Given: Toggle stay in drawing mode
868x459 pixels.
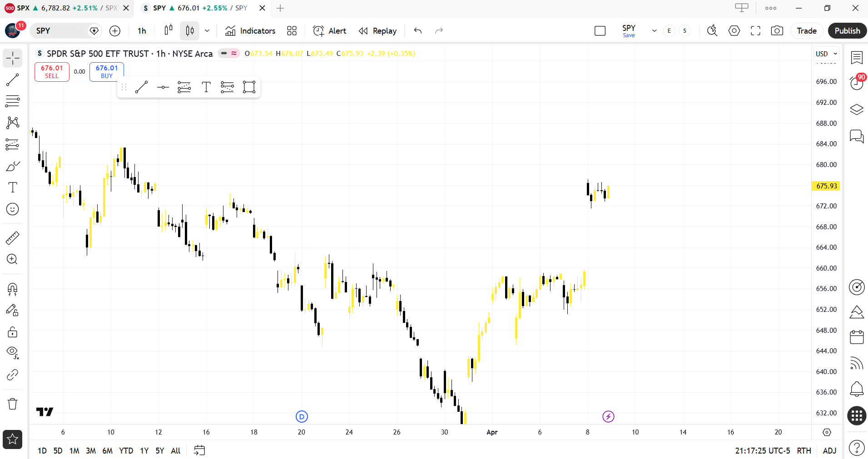Looking at the screenshot, I should [13, 311].
